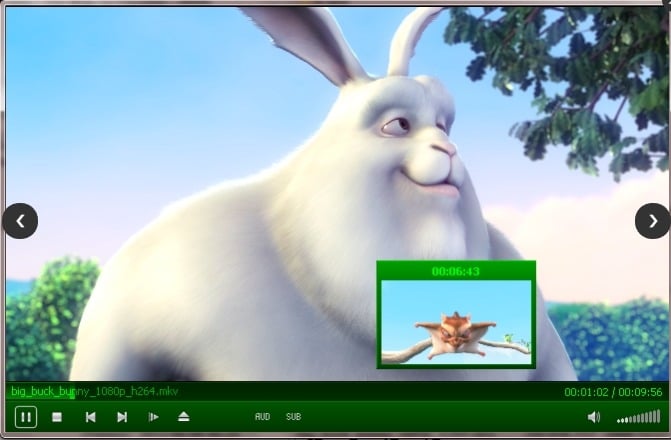671x440 pixels.
Task: Click the seek bar at big_buck_bunny filename
Action: (94, 391)
